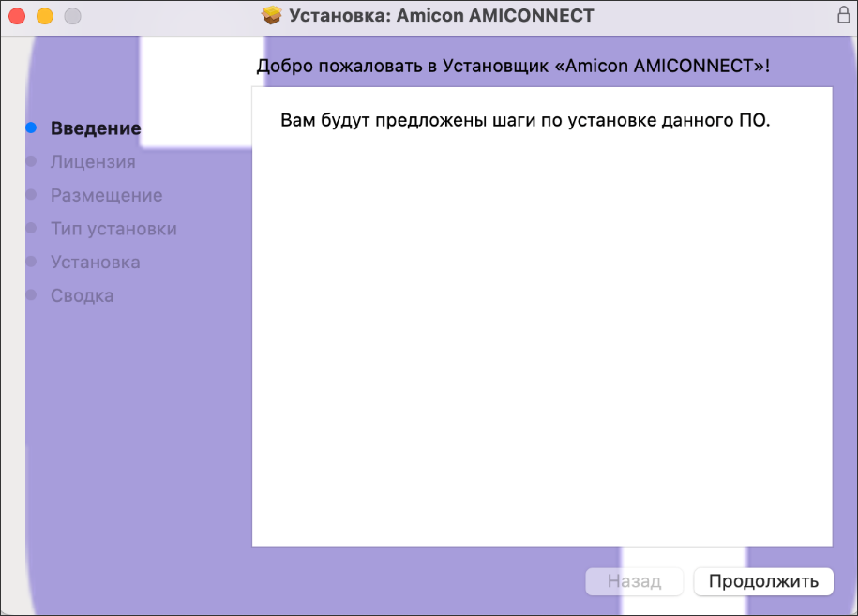The image size is (858, 616).
Task: Select the Размещение step label
Action: coord(106,195)
